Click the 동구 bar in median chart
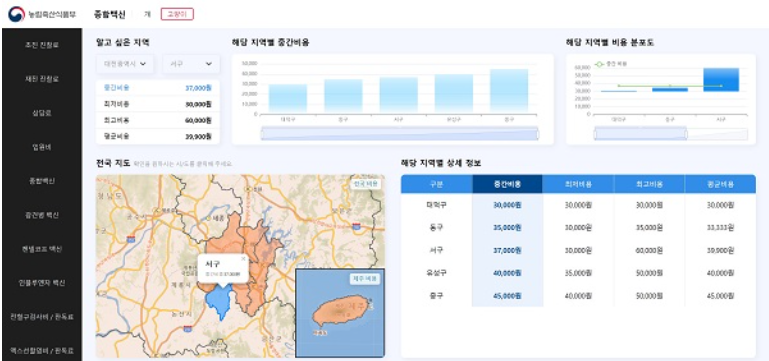The image size is (769, 361). coord(343,96)
